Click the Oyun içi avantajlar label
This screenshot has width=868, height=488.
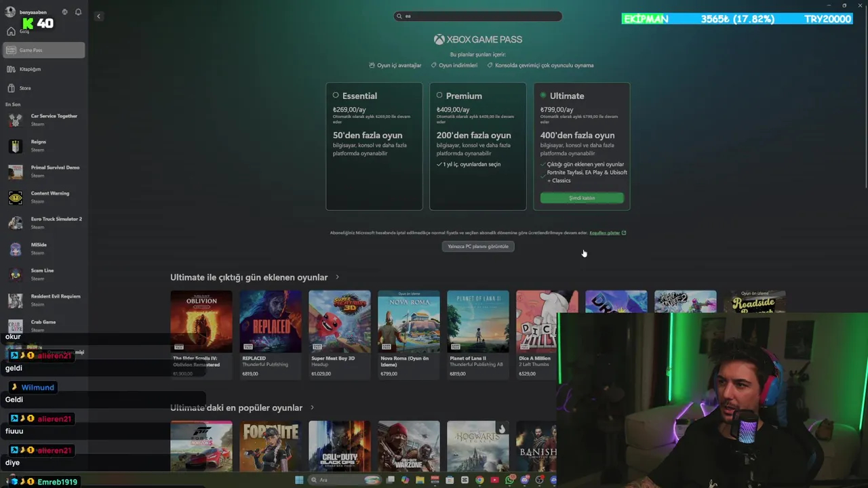point(395,65)
